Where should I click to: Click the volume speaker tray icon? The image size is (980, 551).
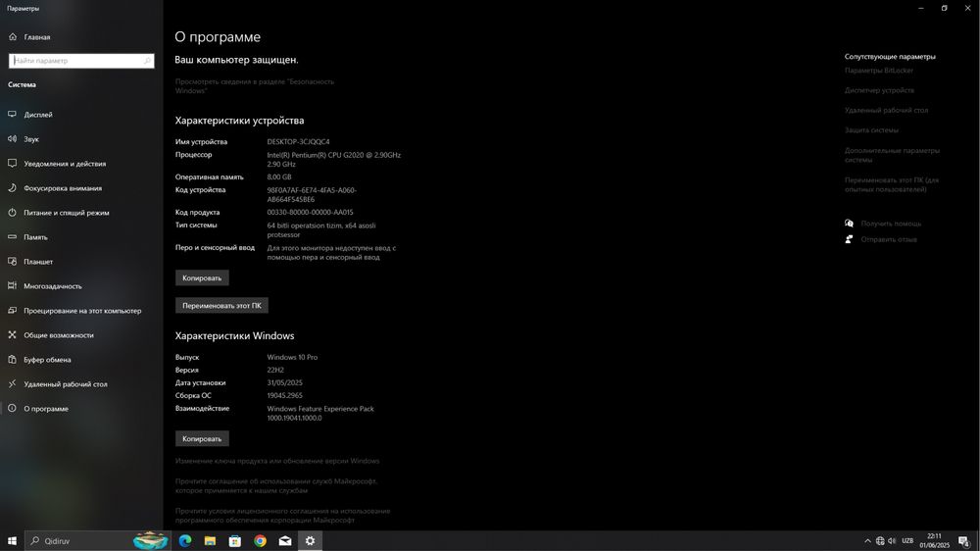coord(892,541)
